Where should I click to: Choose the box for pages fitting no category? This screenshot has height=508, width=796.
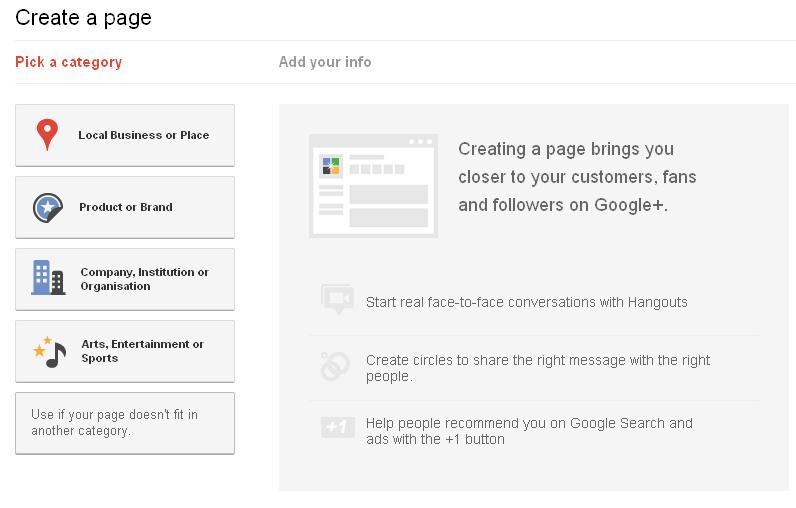(125, 423)
